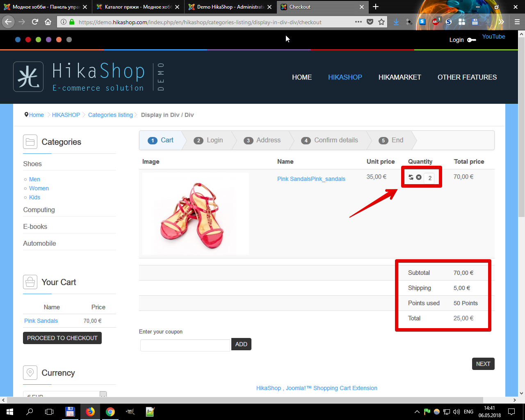Open the Kids shoes category
Image resolution: width=525 pixels, height=420 pixels.
[34, 197]
